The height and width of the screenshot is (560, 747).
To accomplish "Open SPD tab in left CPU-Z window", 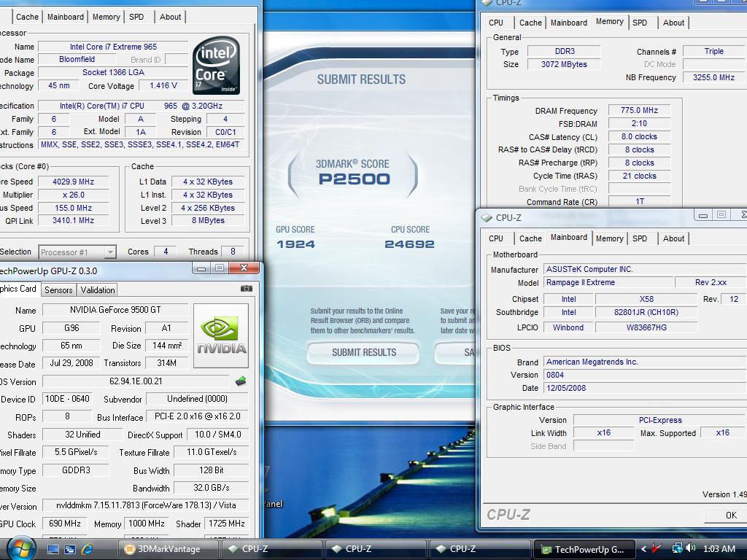I will (x=136, y=17).
